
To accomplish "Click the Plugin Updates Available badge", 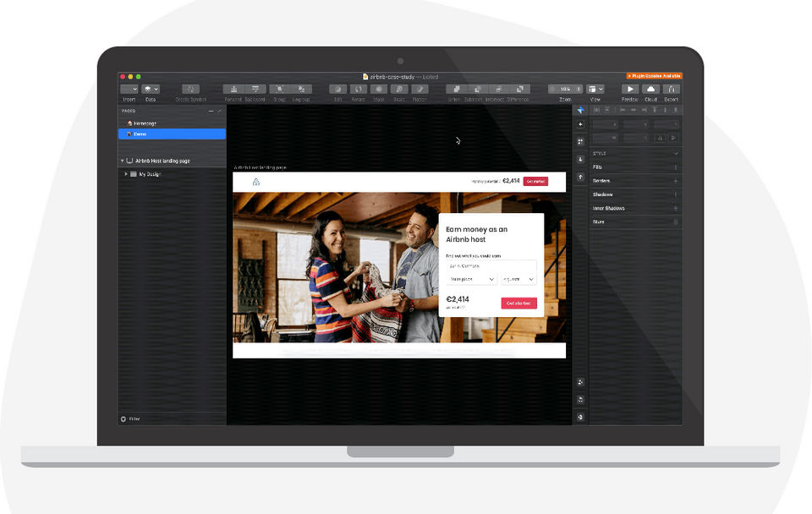I will tap(654, 76).
